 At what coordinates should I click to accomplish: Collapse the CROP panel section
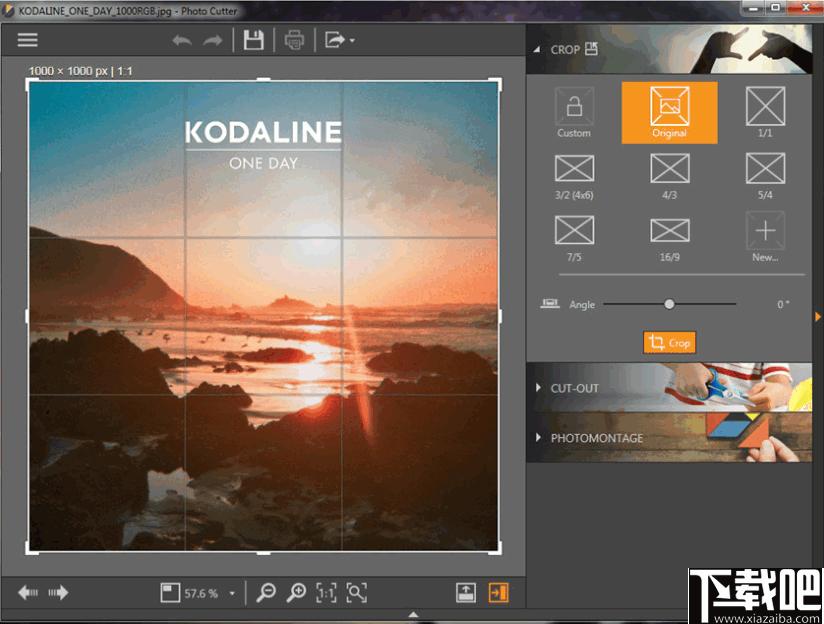click(x=537, y=49)
